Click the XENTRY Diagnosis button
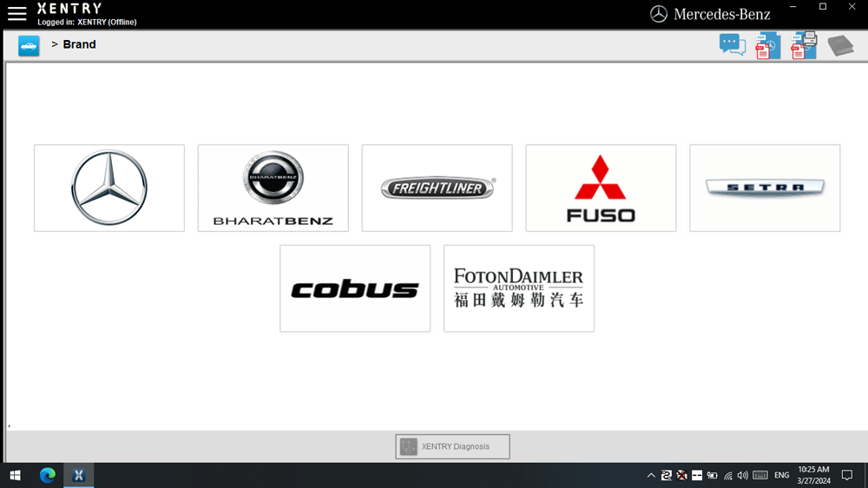 coord(452,446)
